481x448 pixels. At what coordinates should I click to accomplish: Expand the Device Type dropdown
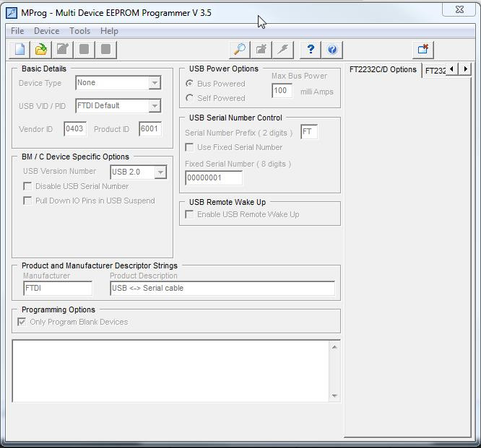(154, 83)
